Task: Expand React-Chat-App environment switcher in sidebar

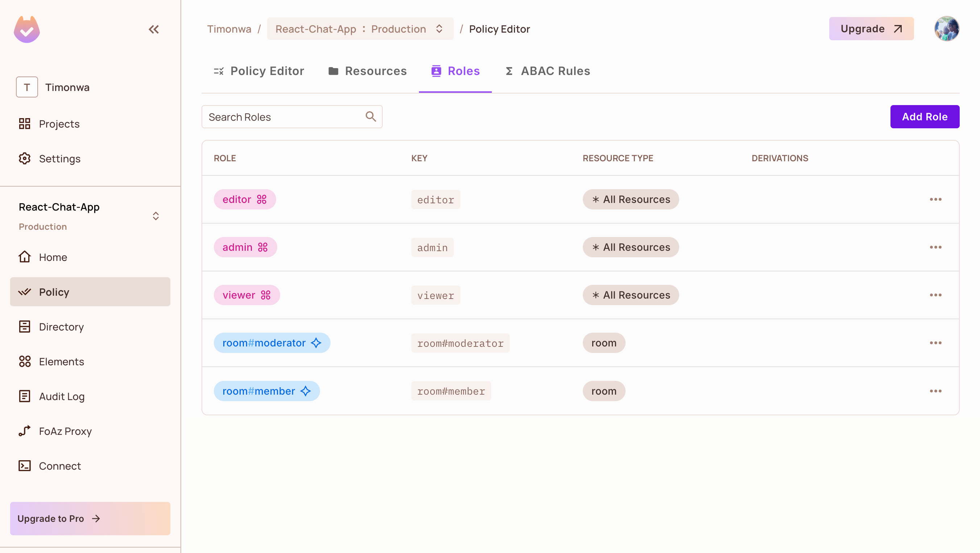Action: pos(155,216)
